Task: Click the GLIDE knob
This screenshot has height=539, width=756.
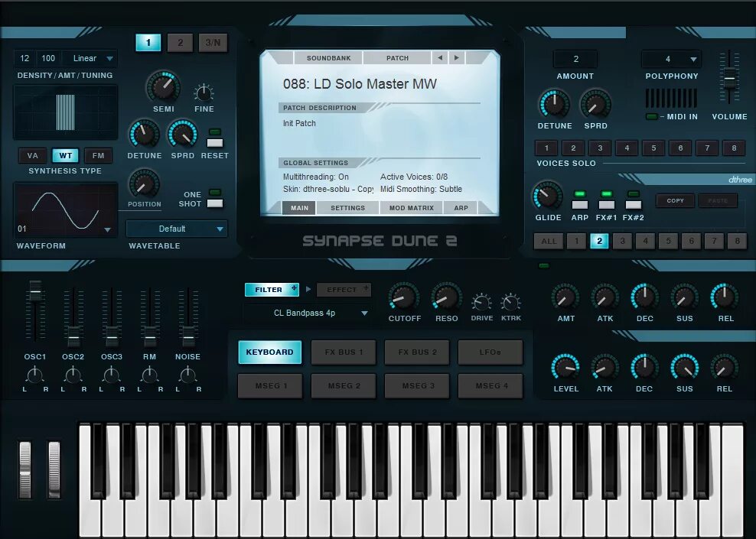Action: pos(547,196)
